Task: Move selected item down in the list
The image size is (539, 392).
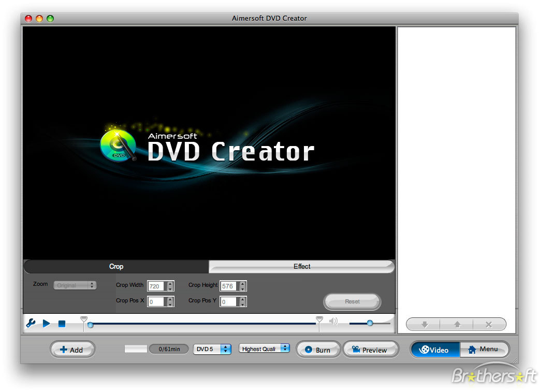Action: point(425,324)
